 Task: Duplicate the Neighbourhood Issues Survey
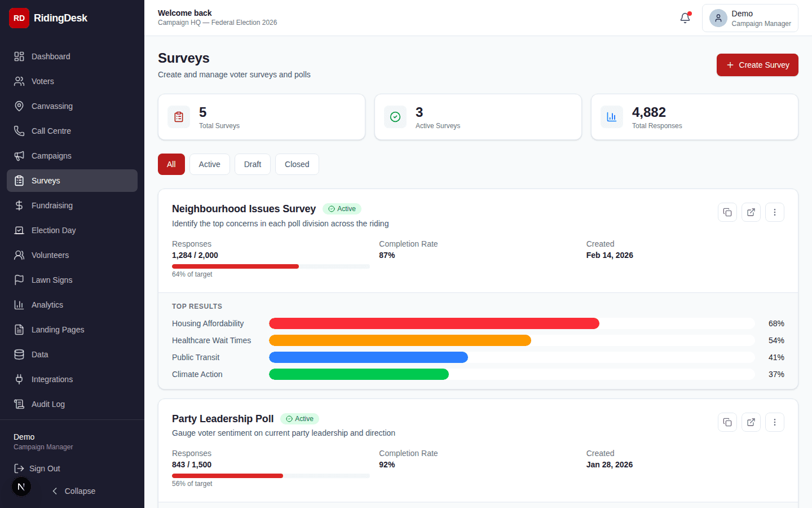(727, 212)
